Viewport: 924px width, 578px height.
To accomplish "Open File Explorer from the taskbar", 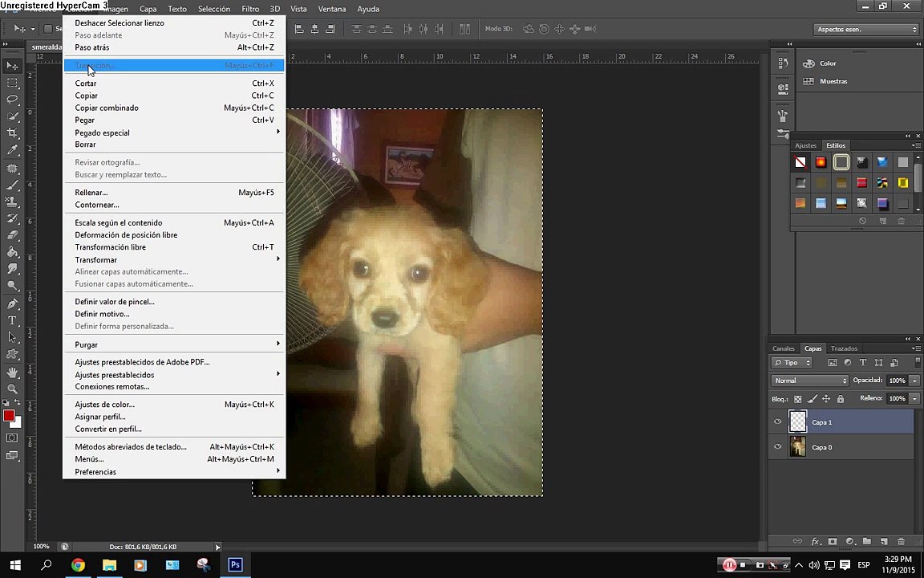I will [110, 565].
